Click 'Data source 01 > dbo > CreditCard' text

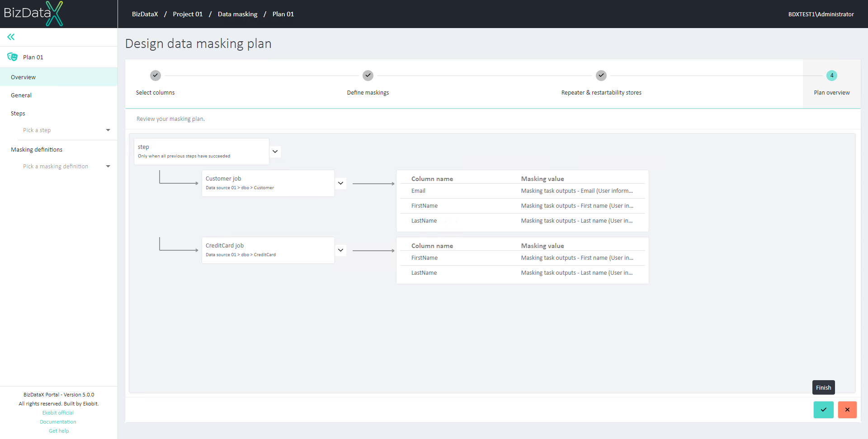click(x=241, y=255)
